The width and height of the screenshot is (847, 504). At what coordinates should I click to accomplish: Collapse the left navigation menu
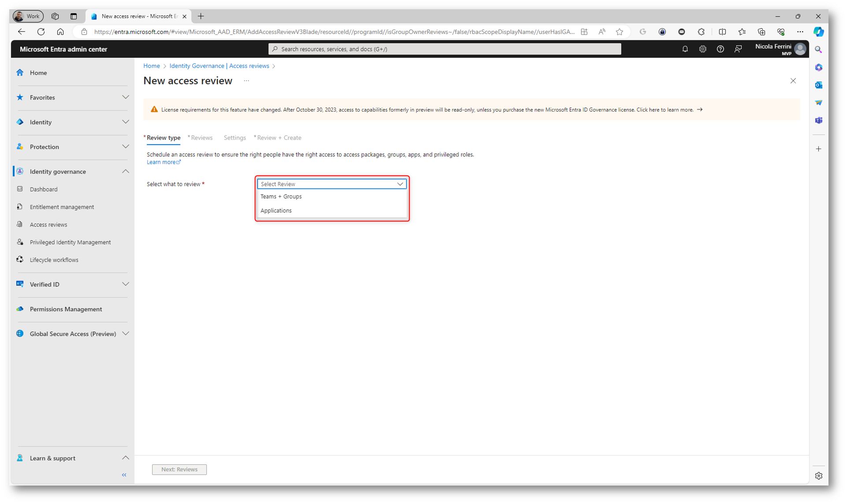pyautogui.click(x=124, y=475)
